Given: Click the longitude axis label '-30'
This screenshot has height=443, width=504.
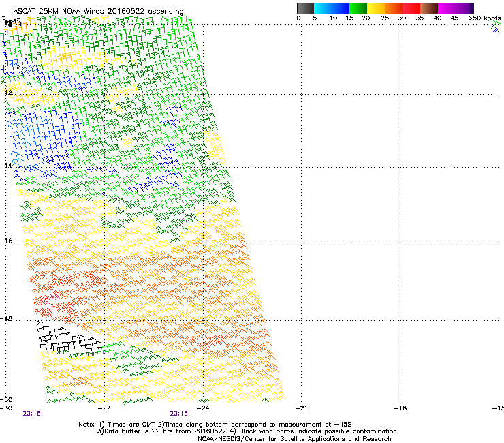Looking at the screenshot, I should 7,408.
